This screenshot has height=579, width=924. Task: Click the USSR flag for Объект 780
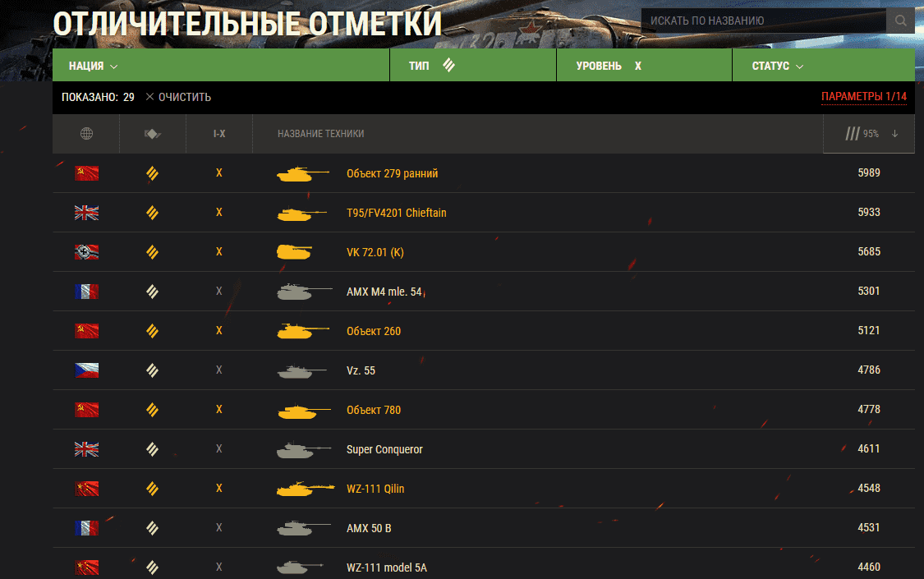(x=86, y=410)
